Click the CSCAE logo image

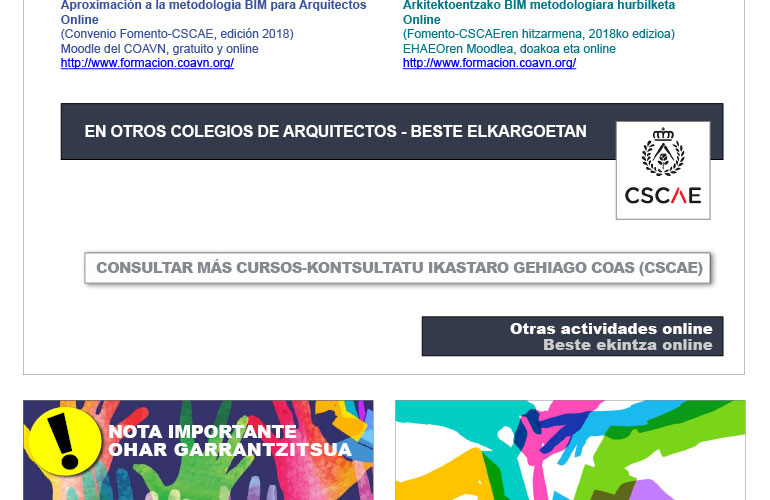663,170
